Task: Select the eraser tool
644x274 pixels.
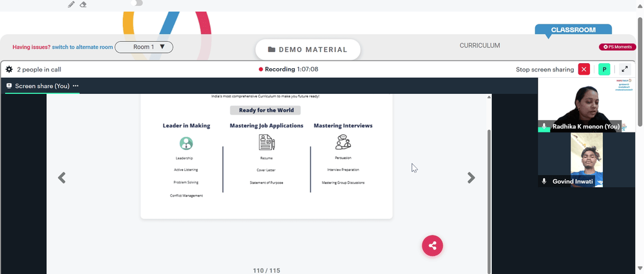Action: click(83, 5)
